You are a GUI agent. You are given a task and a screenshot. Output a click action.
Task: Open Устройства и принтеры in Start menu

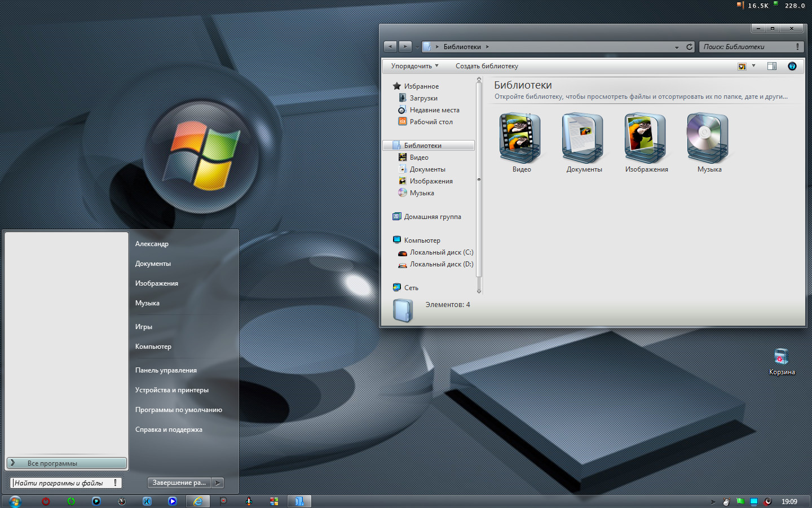(x=172, y=390)
